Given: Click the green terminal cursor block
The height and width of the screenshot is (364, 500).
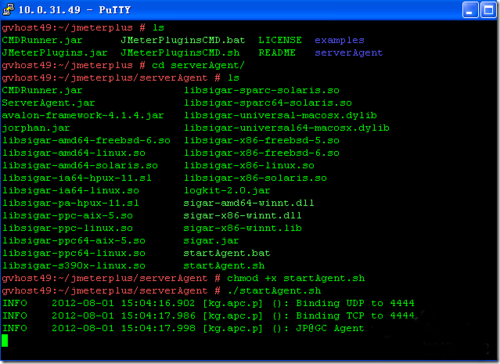Looking at the screenshot, I should click(5, 341).
